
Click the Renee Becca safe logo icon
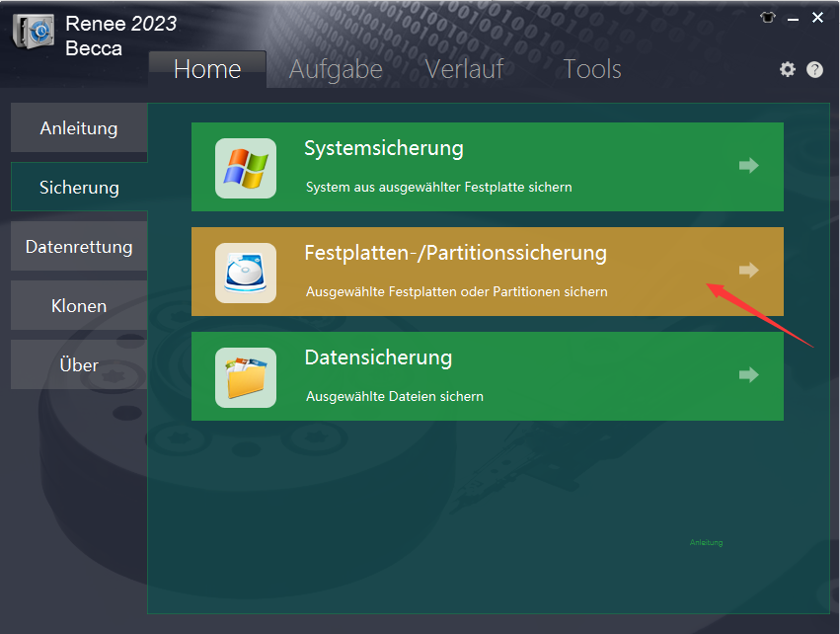34,32
